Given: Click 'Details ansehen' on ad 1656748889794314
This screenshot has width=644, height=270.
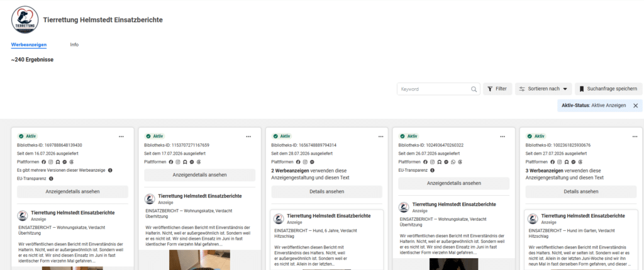Looking at the screenshot, I should (x=327, y=191).
